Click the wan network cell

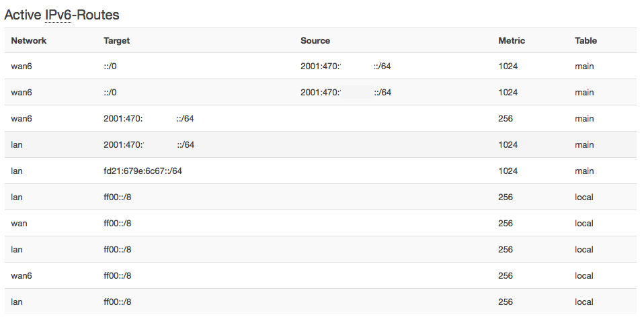[x=19, y=223]
